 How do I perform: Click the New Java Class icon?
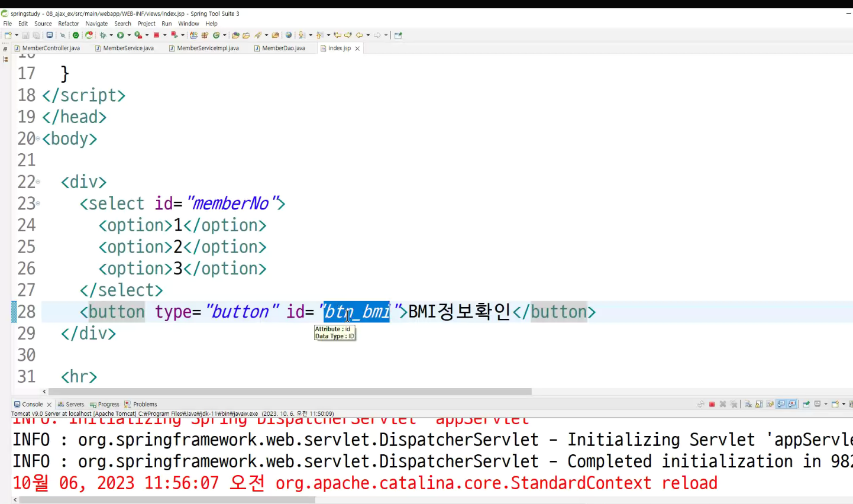(x=217, y=35)
